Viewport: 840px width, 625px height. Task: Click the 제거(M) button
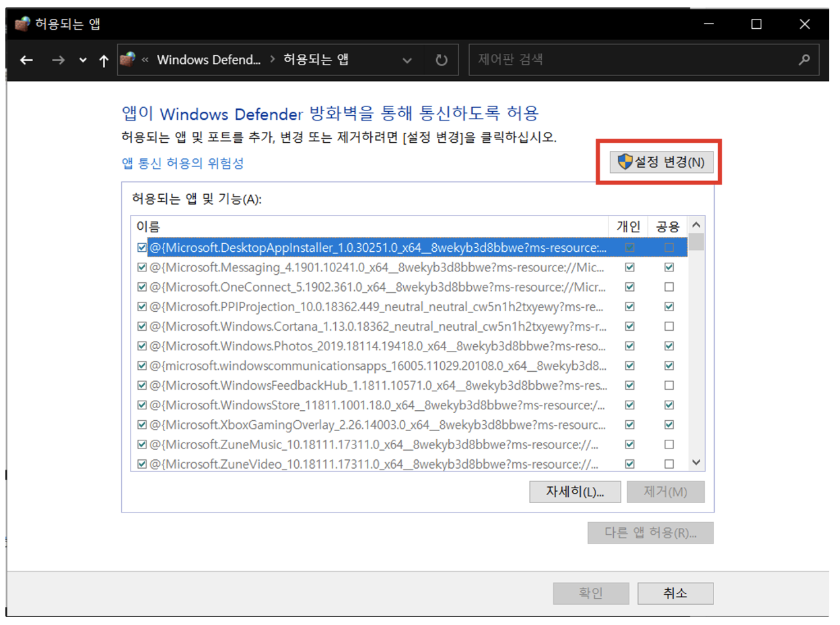point(666,492)
